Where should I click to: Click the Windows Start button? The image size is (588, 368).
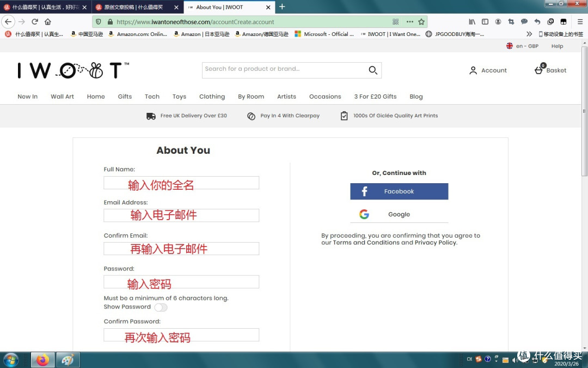pos(10,360)
